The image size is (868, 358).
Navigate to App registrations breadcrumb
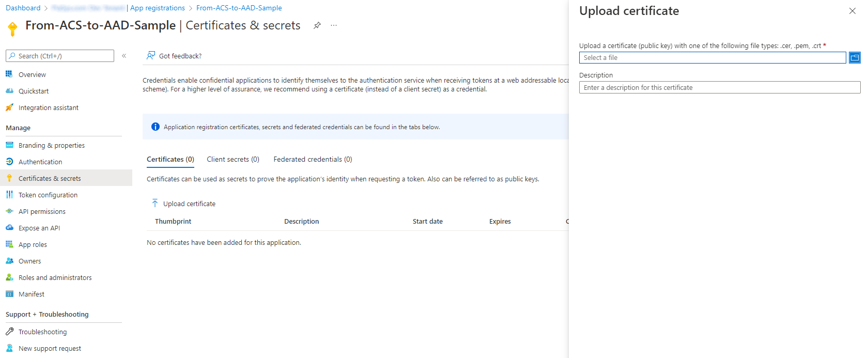point(158,8)
